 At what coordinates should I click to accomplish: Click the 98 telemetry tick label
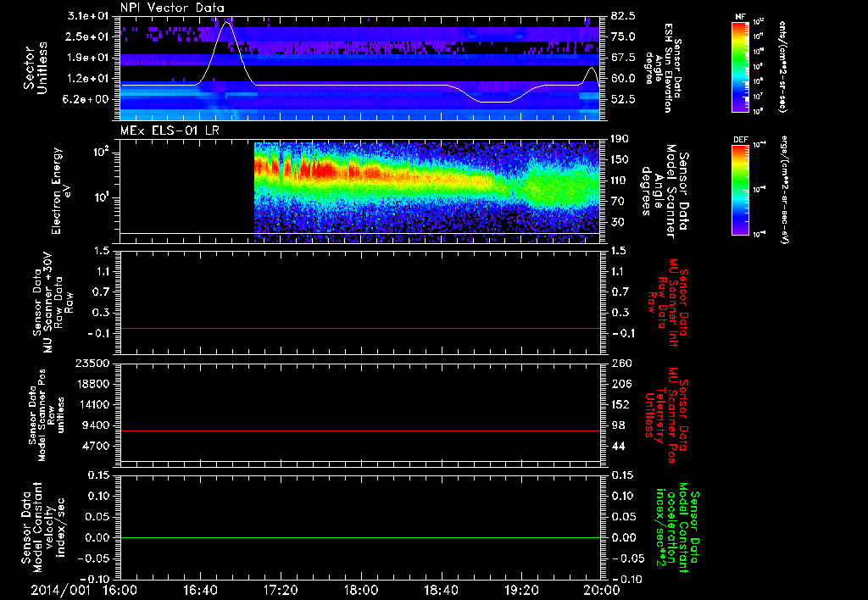pos(618,425)
